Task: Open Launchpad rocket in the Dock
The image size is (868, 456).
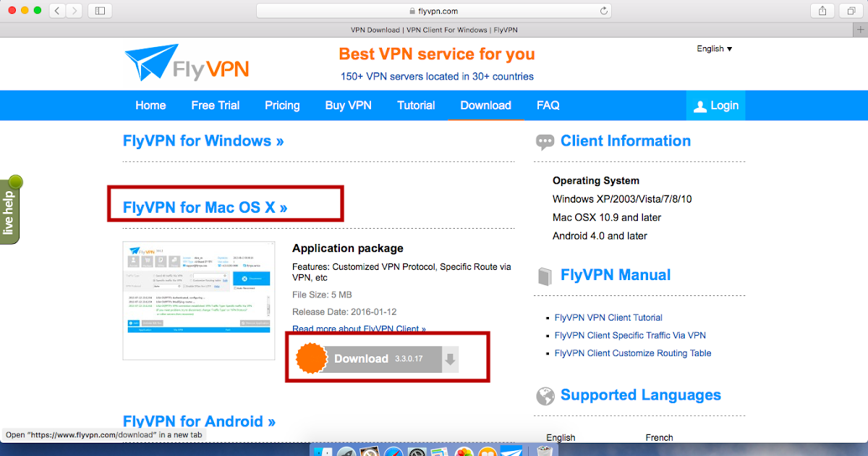Action: 345,452
